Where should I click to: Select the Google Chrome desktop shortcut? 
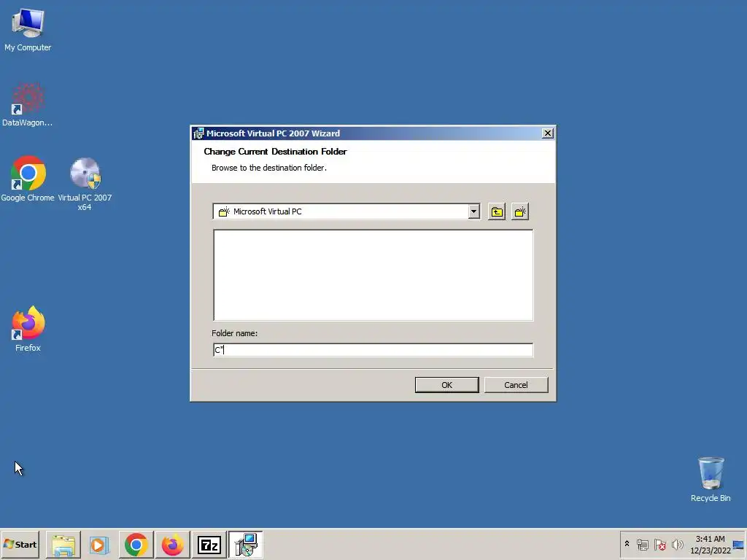28,179
